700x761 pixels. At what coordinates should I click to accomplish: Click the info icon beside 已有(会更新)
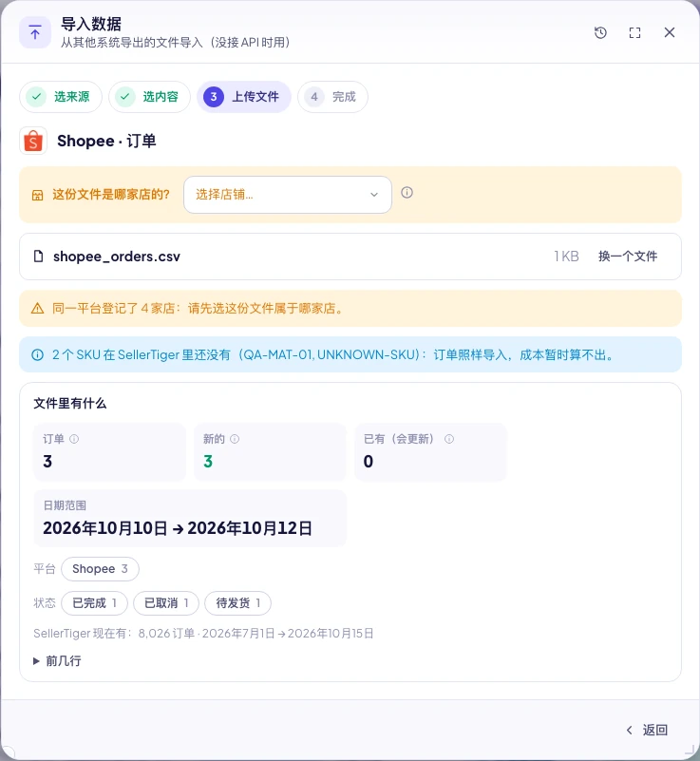pos(449,439)
